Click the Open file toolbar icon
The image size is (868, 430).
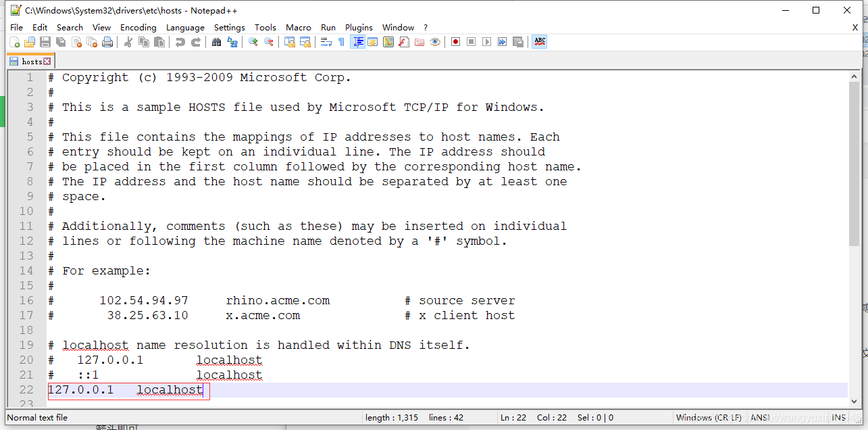point(30,42)
